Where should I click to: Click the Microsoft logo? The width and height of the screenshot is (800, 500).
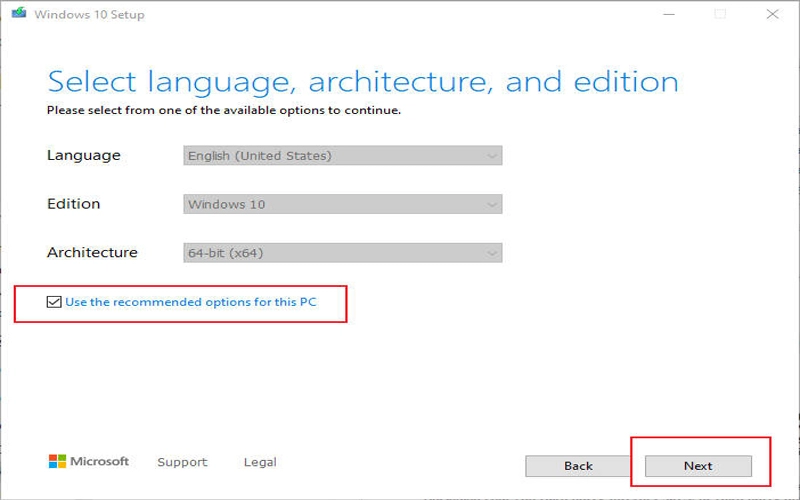[x=89, y=461]
